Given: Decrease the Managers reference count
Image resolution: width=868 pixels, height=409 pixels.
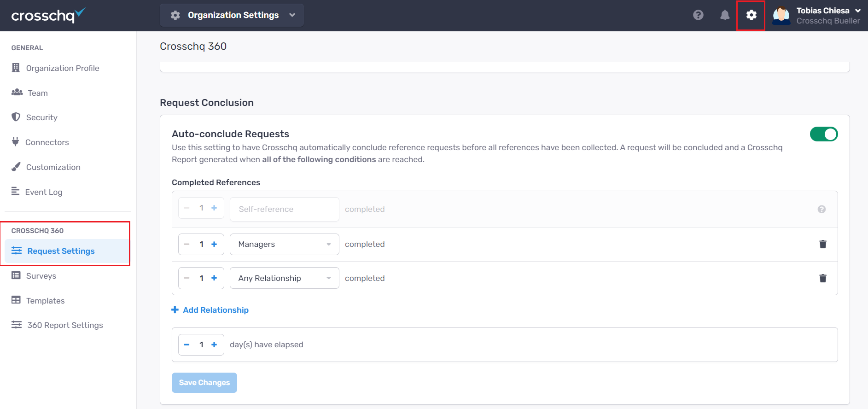Looking at the screenshot, I should tap(186, 244).
